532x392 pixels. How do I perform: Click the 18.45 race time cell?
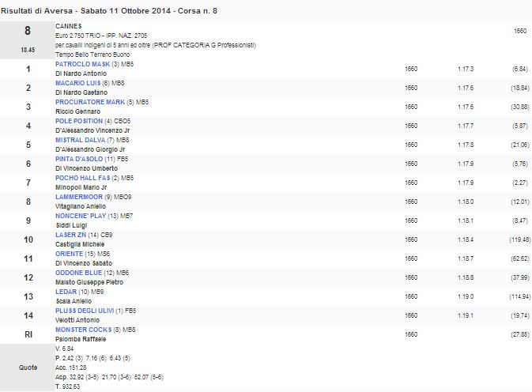pos(27,50)
